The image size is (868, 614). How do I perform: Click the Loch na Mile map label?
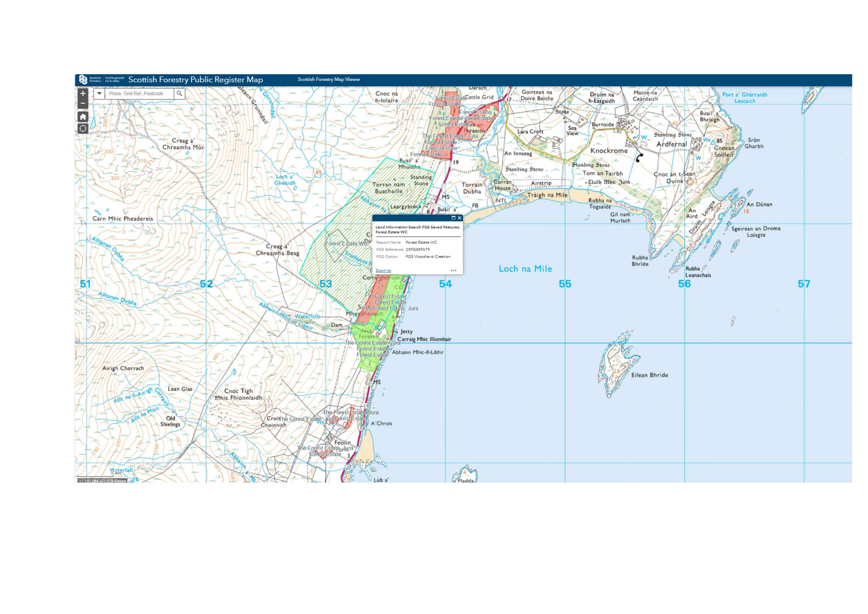click(525, 269)
